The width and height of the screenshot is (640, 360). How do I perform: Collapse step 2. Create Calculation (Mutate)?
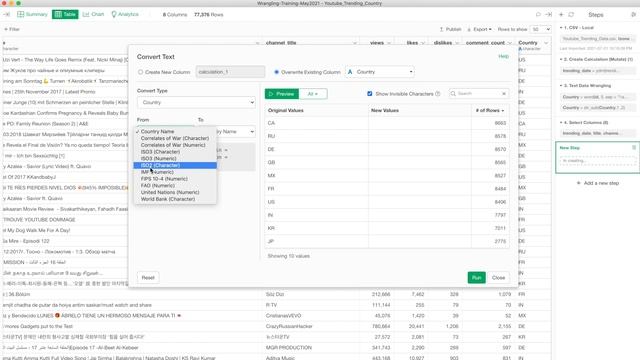(x=561, y=59)
